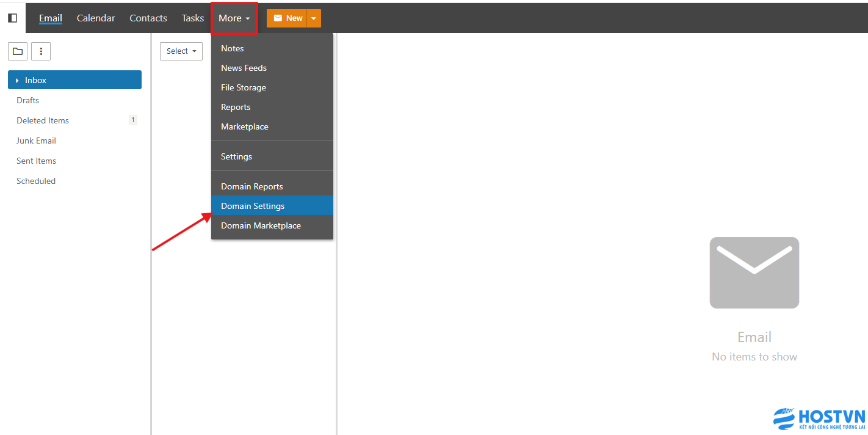
Task: Click the new folder icon
Action: 18,51
